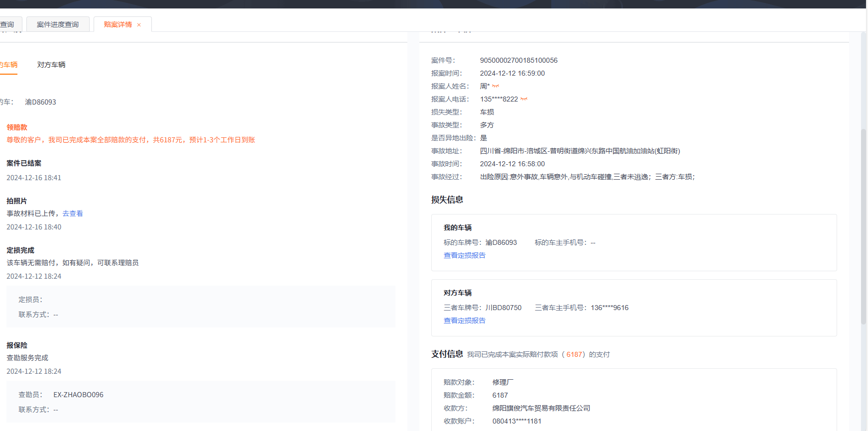This screenshot has width=868, height=431.
Task: Click the vertical scrollbar on the right
Action: tap(864, 224)
